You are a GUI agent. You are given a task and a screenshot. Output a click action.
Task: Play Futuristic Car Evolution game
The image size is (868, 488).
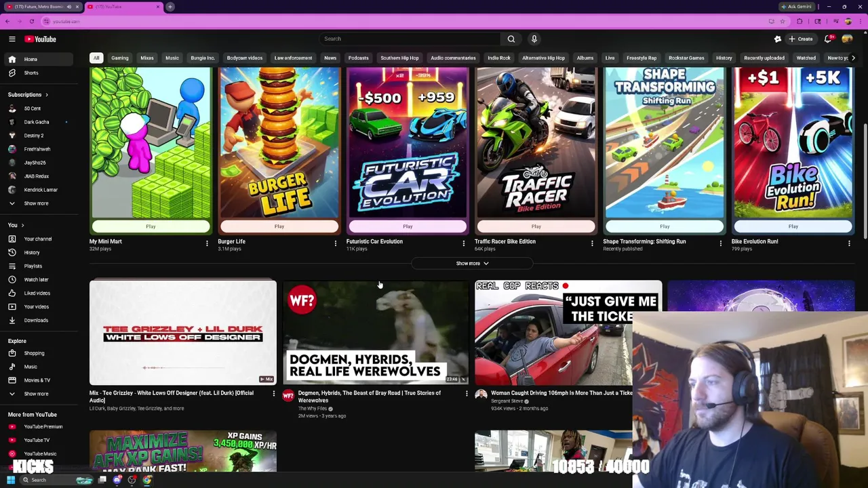[x=408, y=226]
